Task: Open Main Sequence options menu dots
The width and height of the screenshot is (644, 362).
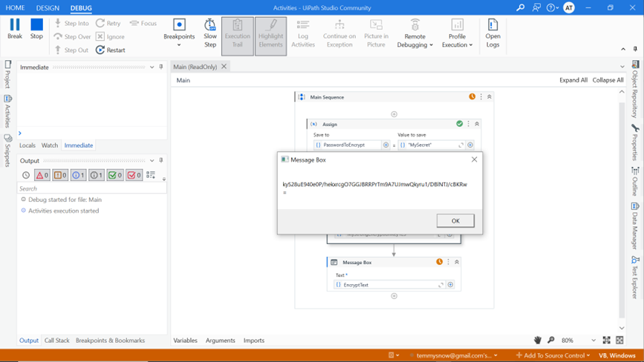Action: tap(481, 96)
